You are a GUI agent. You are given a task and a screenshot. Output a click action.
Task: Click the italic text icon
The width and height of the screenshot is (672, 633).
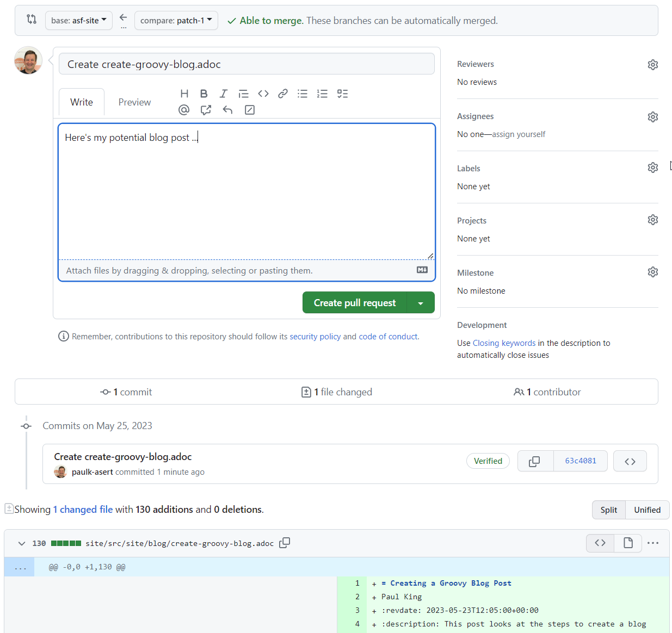click(x=223, y=94)
